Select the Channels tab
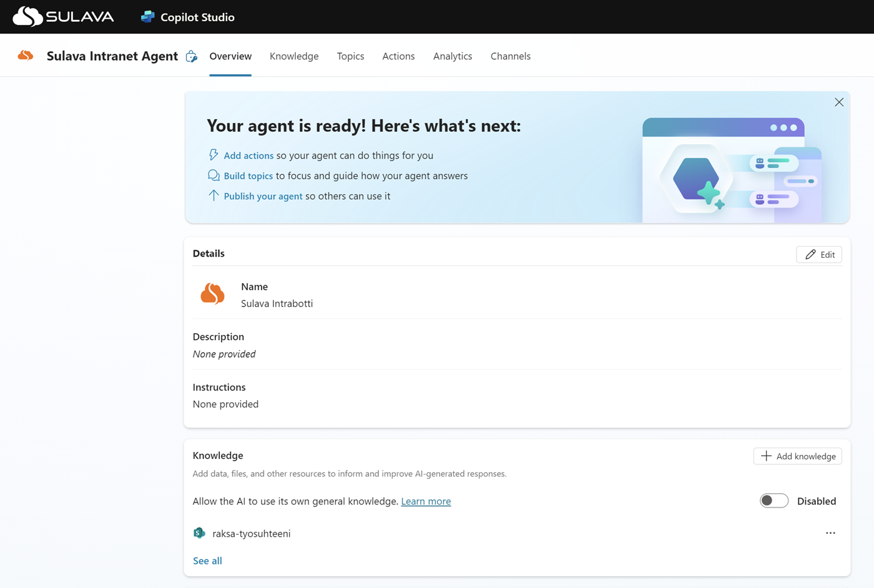This screenshot has height=588, width=874. 510,56
